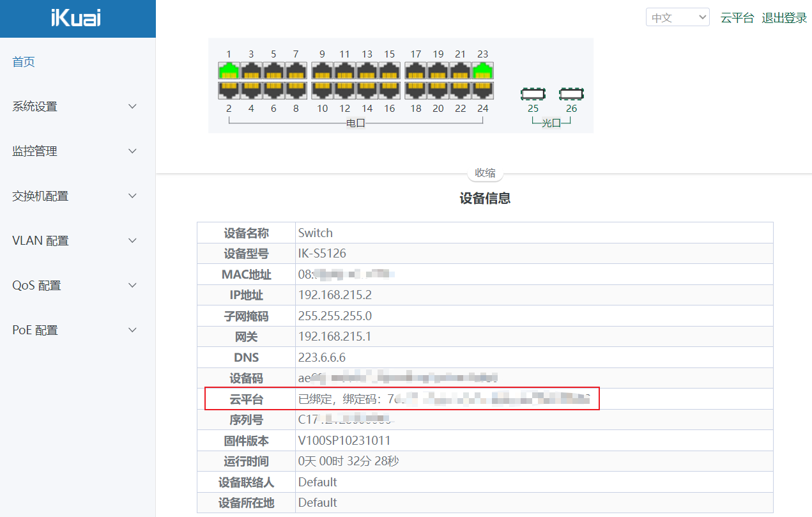
Task: Select port 20 icon
Action: point(438,90)
